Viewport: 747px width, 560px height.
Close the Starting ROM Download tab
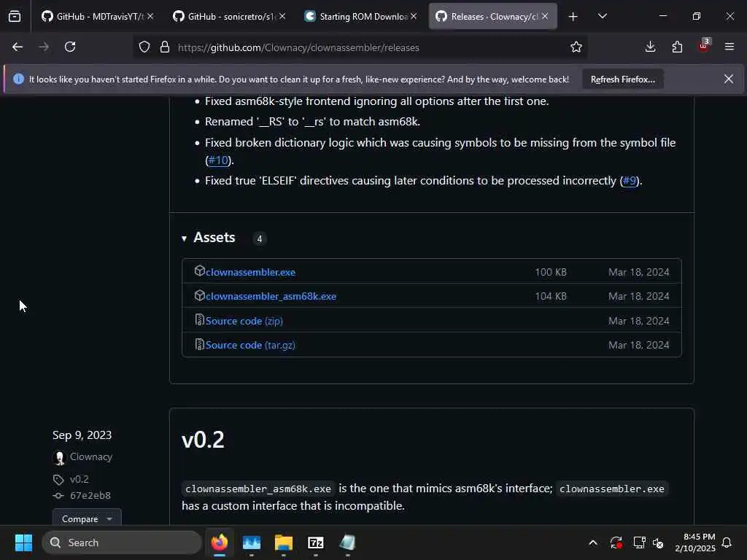click(x=414, y=17)
